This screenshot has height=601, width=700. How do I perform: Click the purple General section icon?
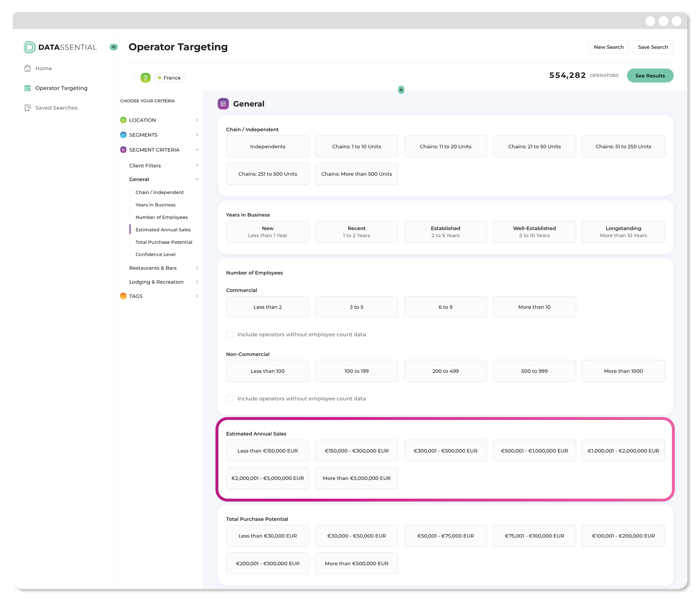(x=223, y=104)
